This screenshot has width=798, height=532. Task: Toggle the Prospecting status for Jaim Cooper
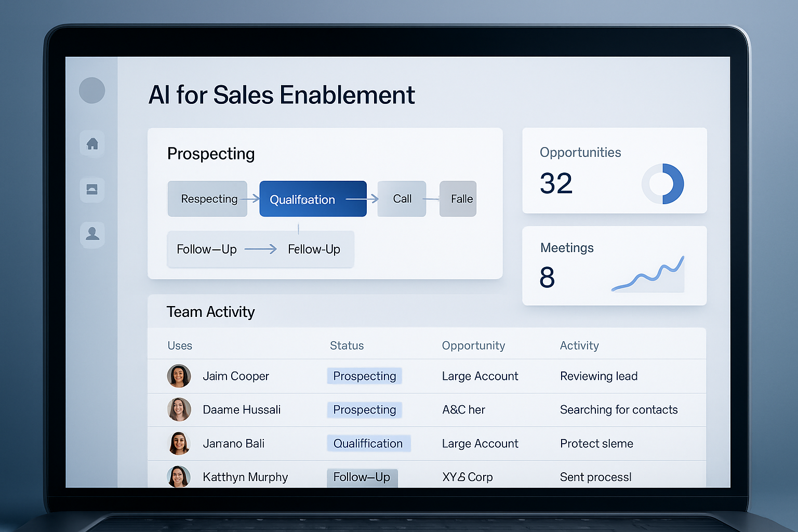(364, 376)
